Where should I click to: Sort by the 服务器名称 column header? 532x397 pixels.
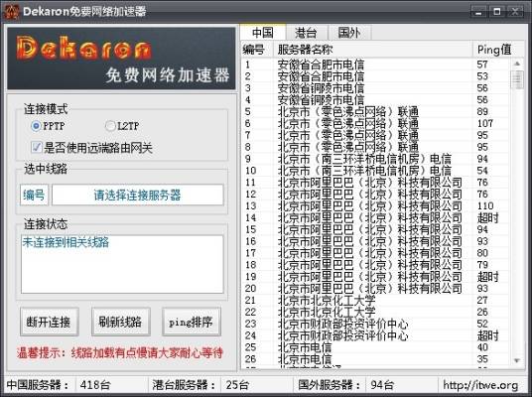point(373,50)
